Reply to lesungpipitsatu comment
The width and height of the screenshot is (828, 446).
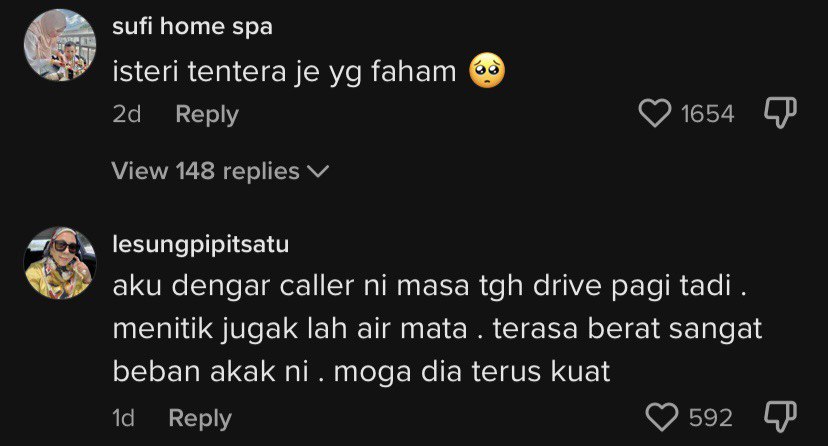[x=200, y=418]
